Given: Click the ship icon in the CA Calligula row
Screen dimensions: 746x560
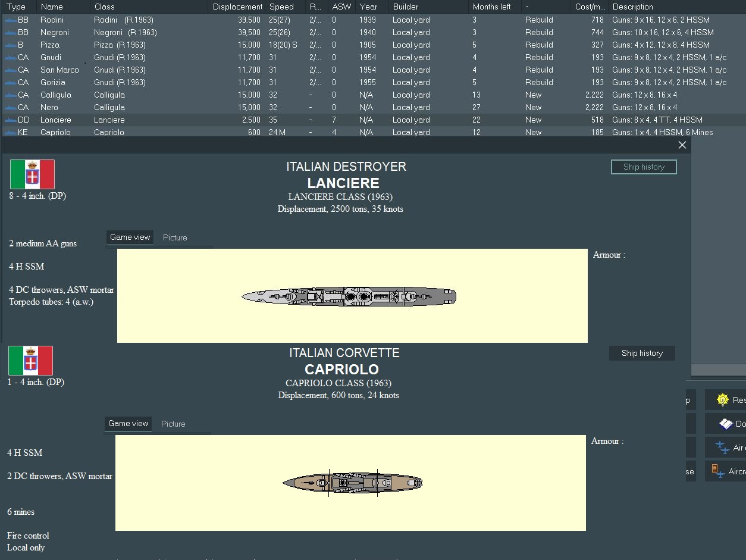Looking at the screenshot, I should pyautogui.click(x=10, y=95).
